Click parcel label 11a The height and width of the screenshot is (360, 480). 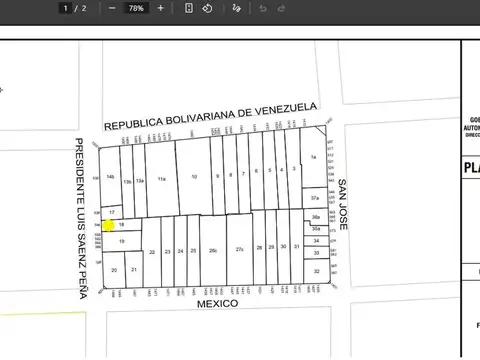coord(162,179)
